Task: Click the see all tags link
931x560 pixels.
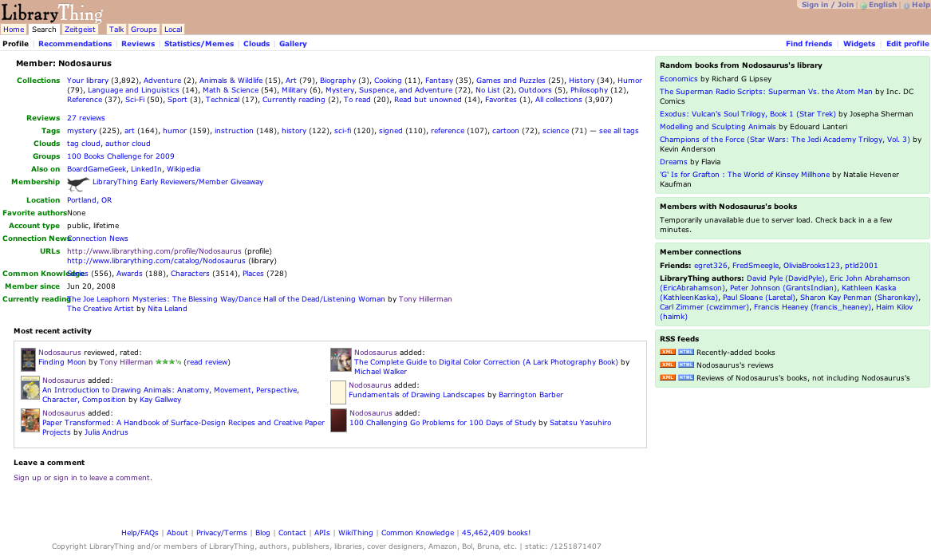Action: point(619,131)
